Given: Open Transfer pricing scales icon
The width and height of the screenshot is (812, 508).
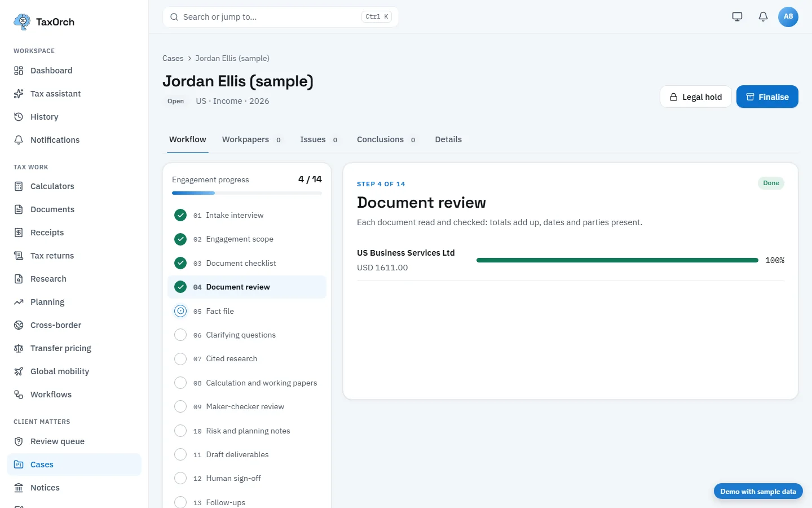Looking at the screenshot, I should coord(19,348).
